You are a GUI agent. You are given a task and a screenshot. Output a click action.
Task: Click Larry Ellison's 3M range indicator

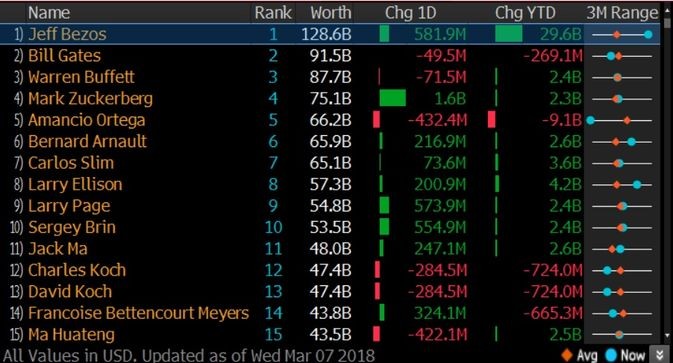(x=622, y=185)
